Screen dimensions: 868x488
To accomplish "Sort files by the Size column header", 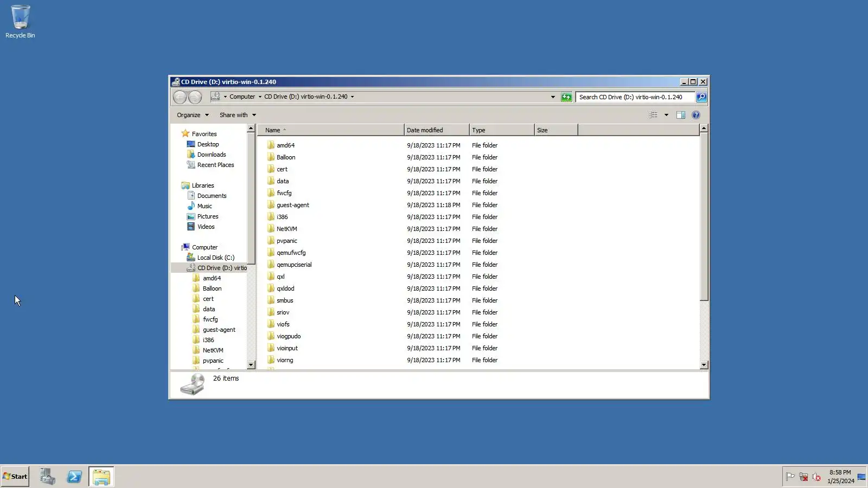I will [556, 130].
